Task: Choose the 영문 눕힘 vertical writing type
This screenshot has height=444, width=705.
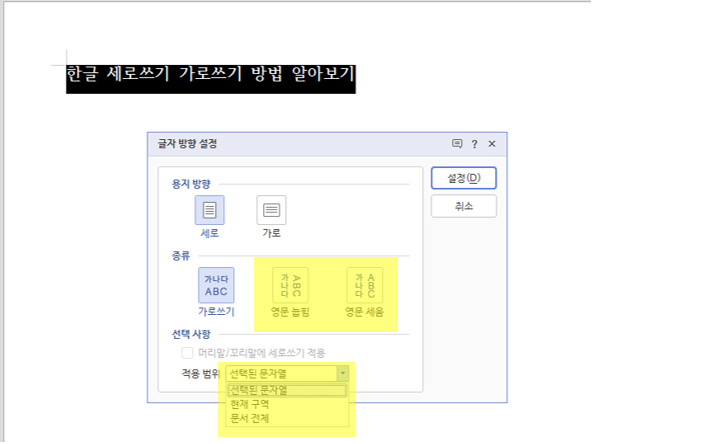Action: tap(290, 285)
